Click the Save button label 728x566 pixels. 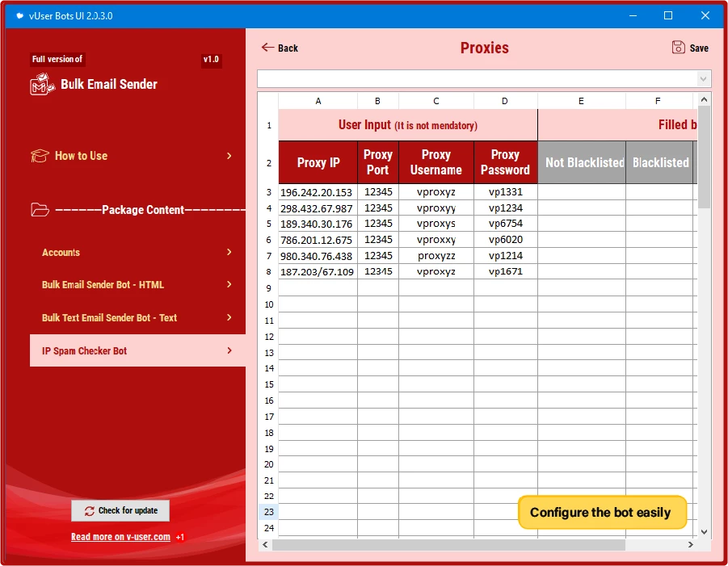(x=699, y=48)
